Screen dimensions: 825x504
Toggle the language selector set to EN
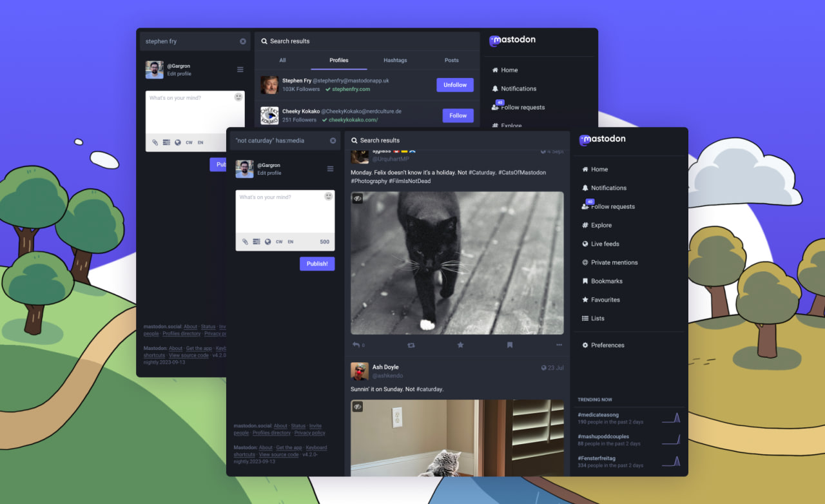pyautogui.click(x=290, y=242)
